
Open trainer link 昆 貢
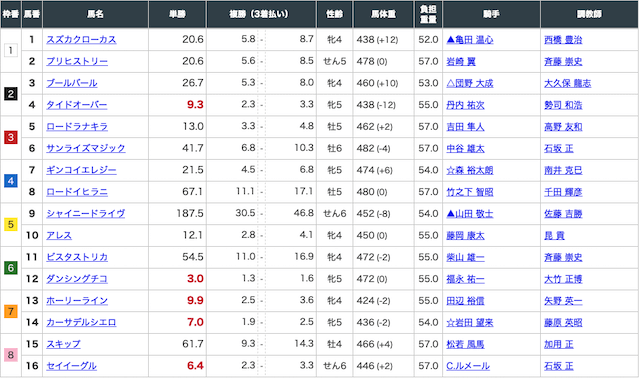pos(554,236)
